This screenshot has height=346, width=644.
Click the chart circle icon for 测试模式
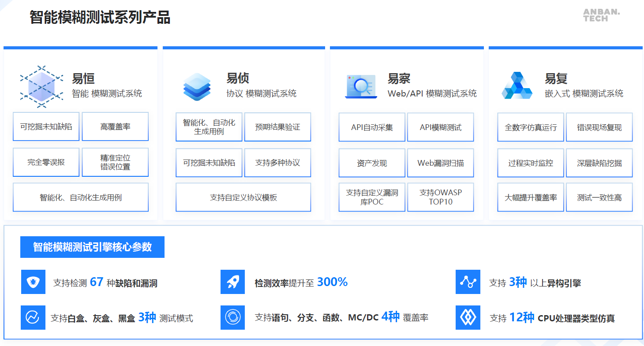[x=33, y=317]
